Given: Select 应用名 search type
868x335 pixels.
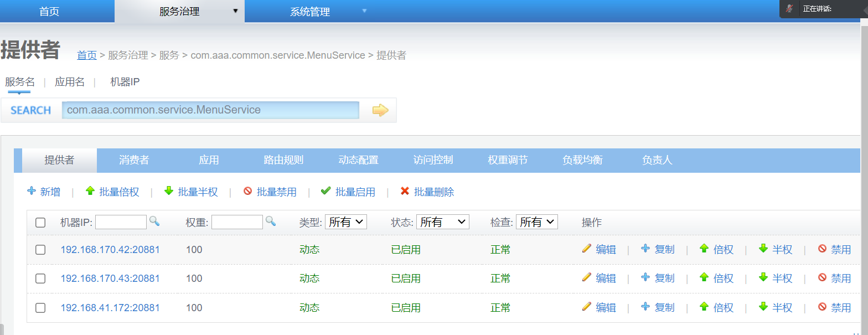Looking at the screenshot, I should click(70, 82).
